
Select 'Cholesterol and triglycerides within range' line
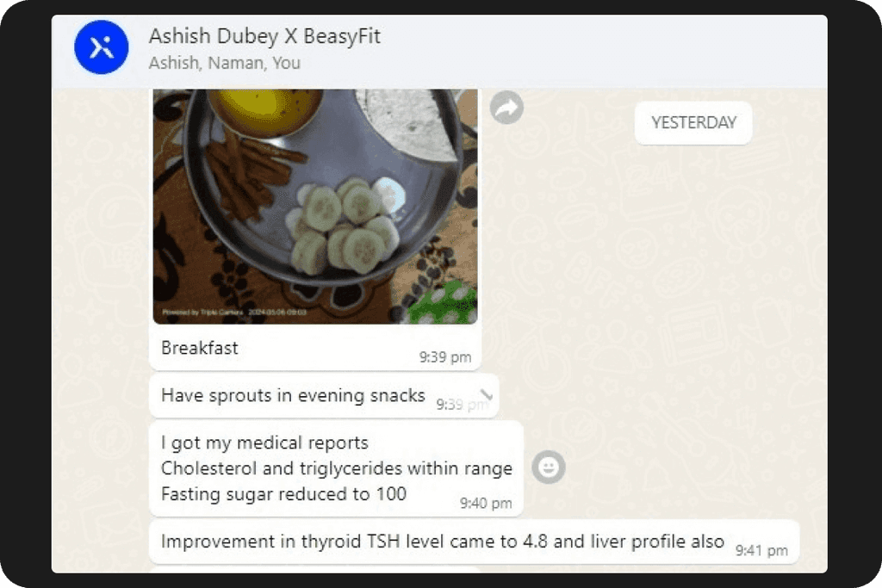337,468
